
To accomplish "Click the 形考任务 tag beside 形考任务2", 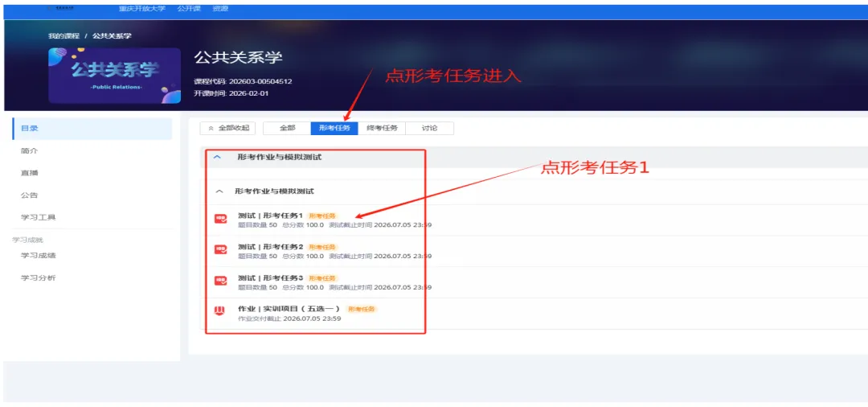I will [x=322, y=247].
